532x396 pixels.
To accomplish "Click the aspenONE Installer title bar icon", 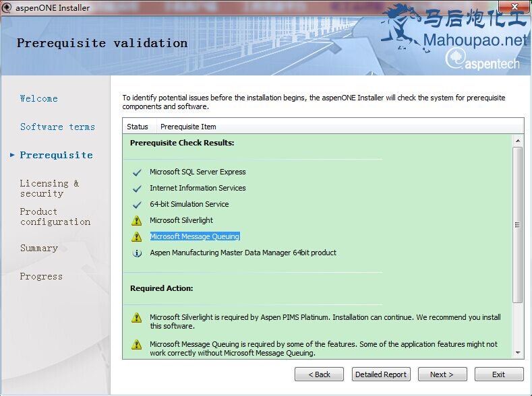I will pyautogui.click(x=7, y=8).
